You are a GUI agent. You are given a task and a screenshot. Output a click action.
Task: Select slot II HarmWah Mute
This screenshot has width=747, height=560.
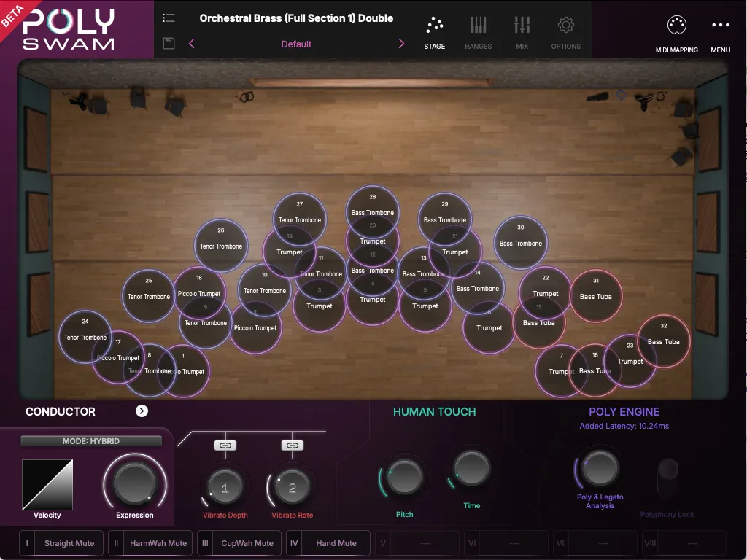tap(150, 543)
